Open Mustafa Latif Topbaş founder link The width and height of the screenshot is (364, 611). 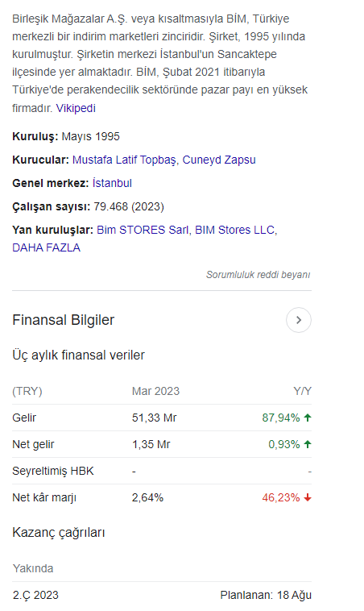pyautogui.click(x=124, y=160)
